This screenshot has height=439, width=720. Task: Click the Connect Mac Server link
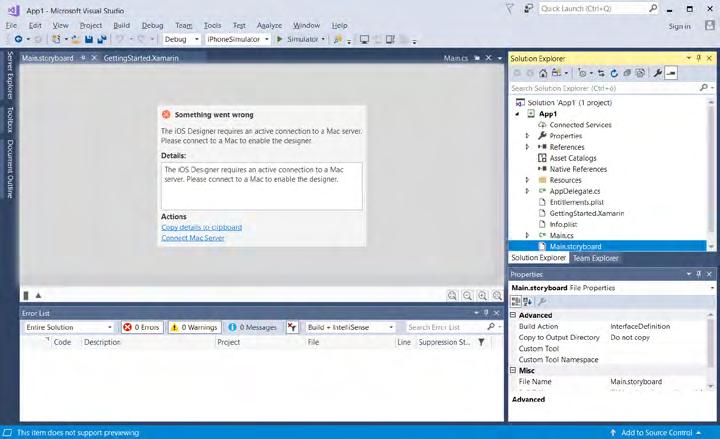coord(193,238)
